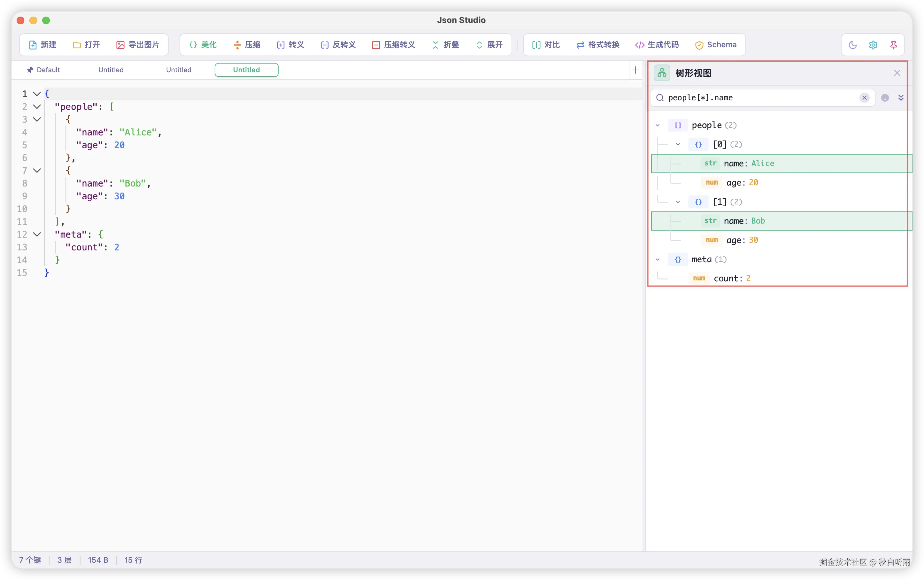Click the Escape (转义) toolbar icon
The width and height of the screenshot is (924, 580).
(281, 45)
